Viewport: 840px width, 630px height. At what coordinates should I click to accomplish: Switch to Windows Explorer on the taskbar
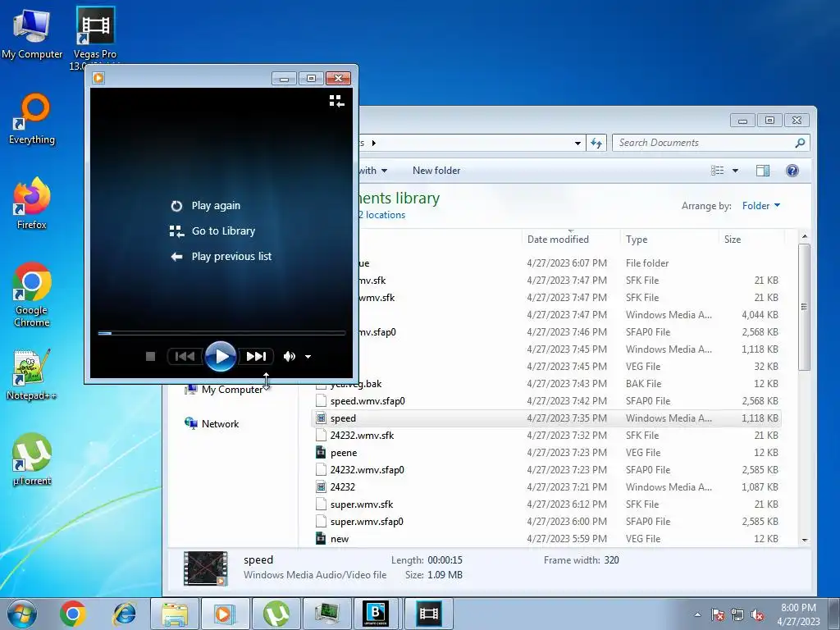(x=175, y=614)
